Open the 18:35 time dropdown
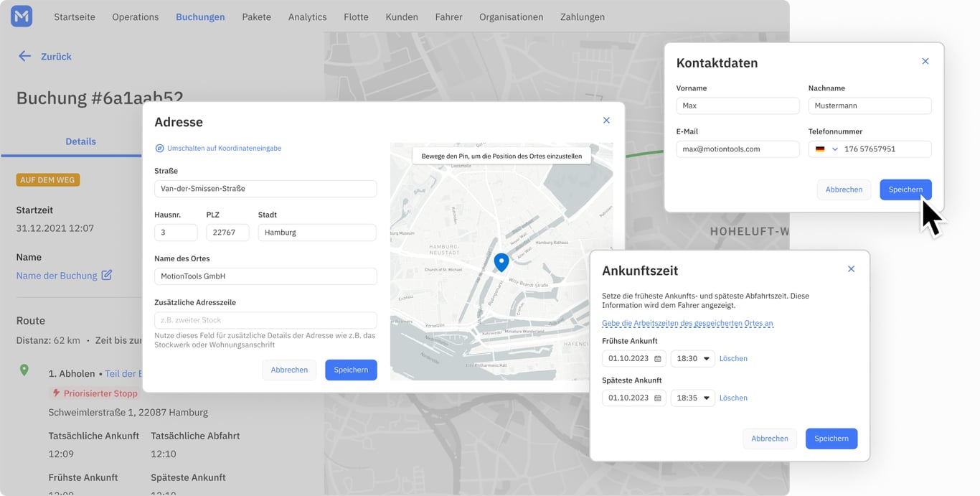 (x=693, y=398)
